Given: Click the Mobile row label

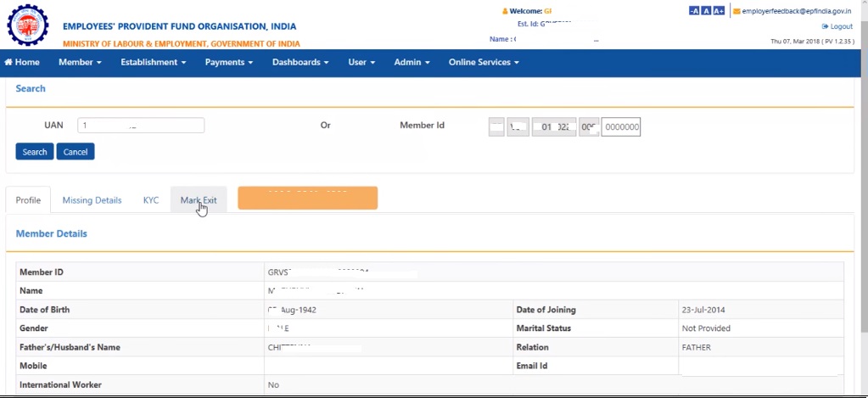Looking at the screenshot, I should 33,366.
